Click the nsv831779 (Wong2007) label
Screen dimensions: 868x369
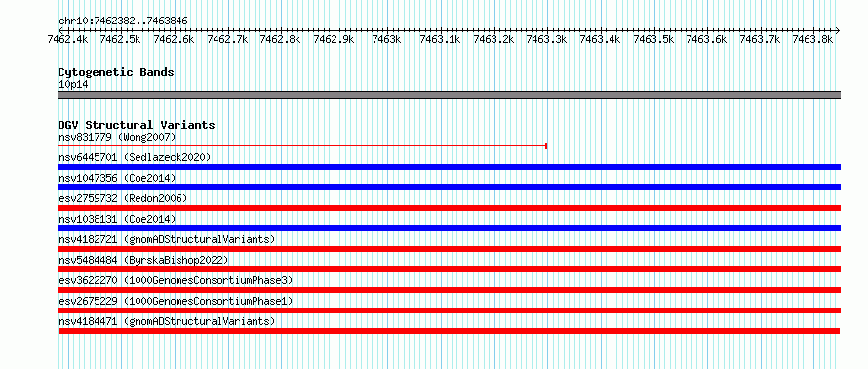click(x=117, y=137)
